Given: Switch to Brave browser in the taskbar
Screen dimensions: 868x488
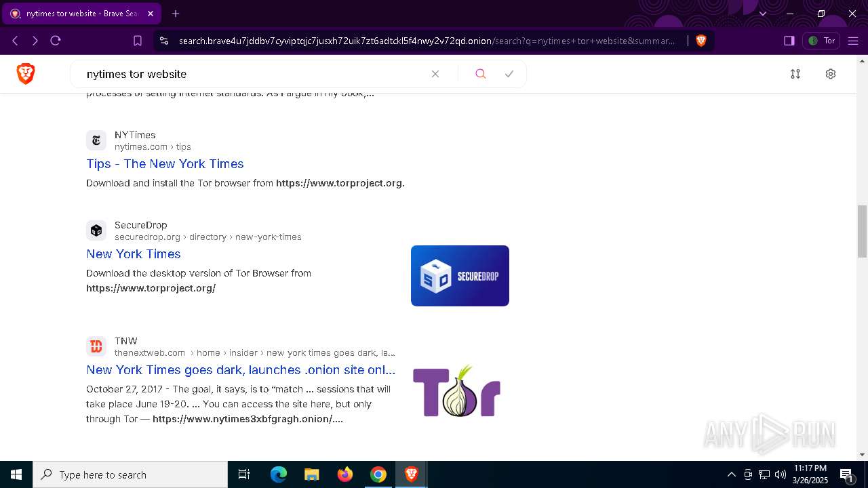Looking at the screenshot, I should [x=411, y=474].
